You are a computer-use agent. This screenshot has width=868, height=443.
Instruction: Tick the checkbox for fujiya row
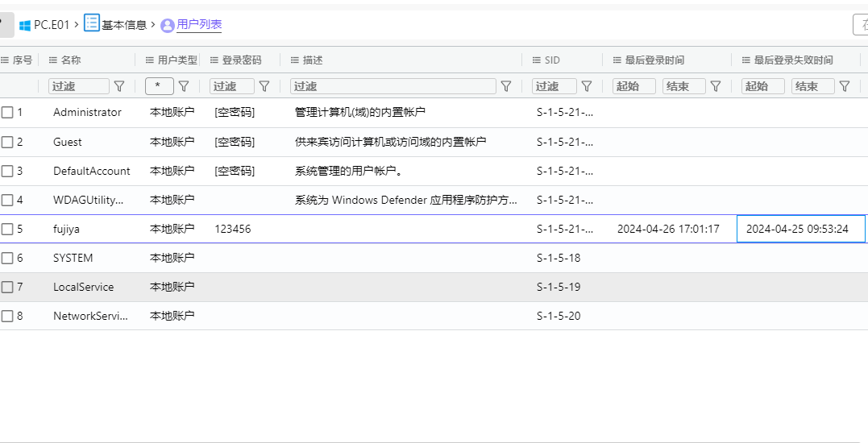coord(7,229)
